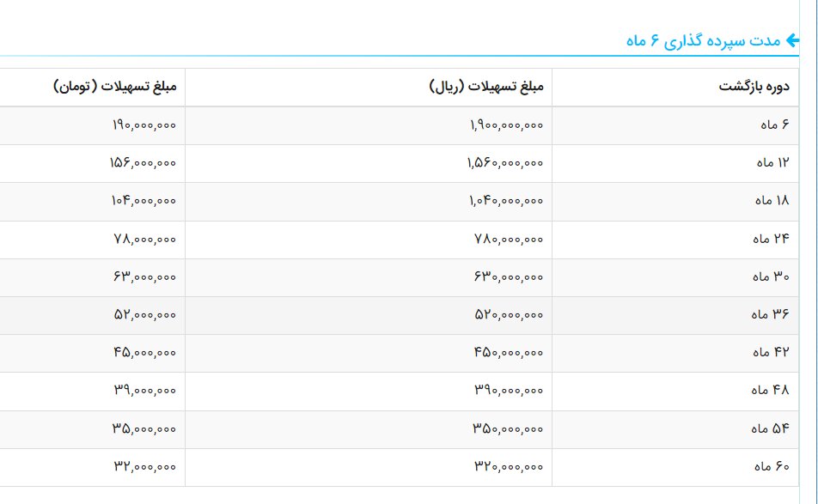818x504 pixels.
Task: Click the blue arrow icon beside the heading
Action: point(792,40)
